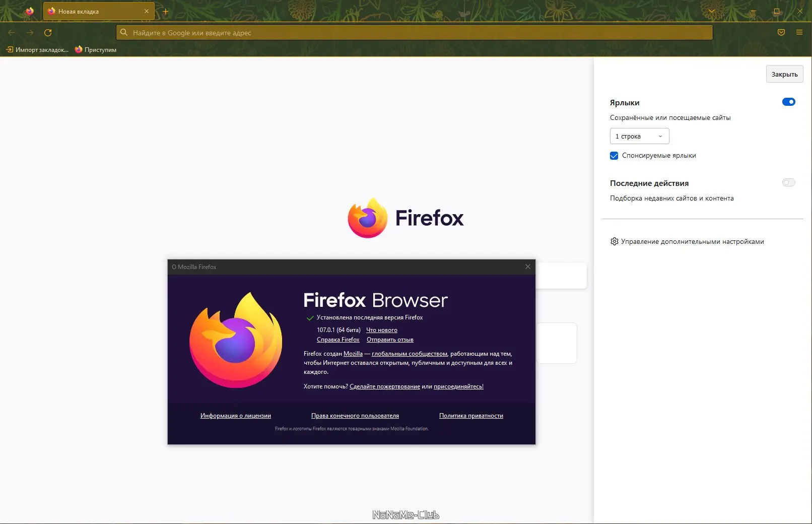Screen dimensions: 812x524
Task: Close the Новая вкладка tab
Action: click(147, 11)
